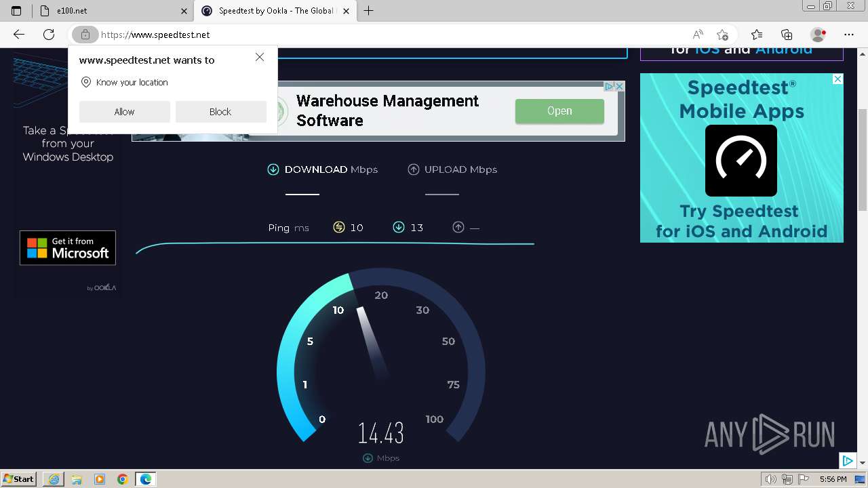Viewport: 868px width, 488px height.
Task: Refresh the current page
Action: click(x=49, y=35)
